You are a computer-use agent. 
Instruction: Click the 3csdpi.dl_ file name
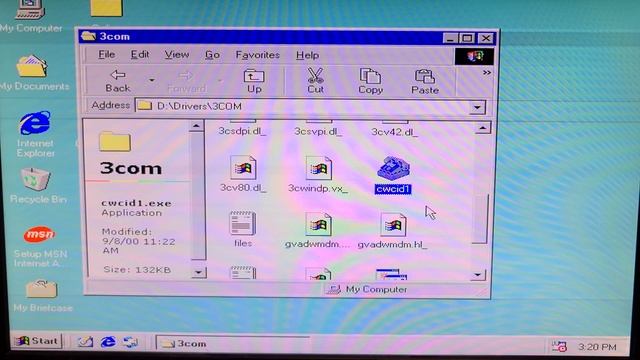pyautogui.click(x=242, y=131)
